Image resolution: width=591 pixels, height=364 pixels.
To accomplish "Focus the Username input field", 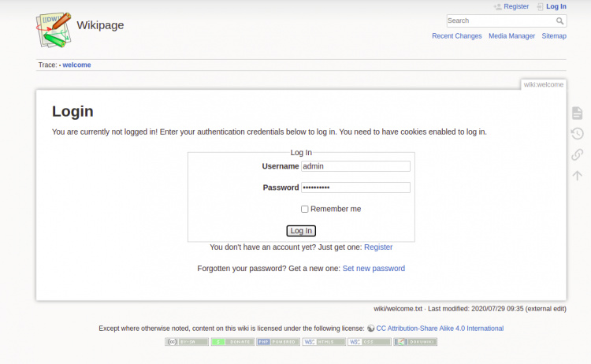I will [355, 166].
